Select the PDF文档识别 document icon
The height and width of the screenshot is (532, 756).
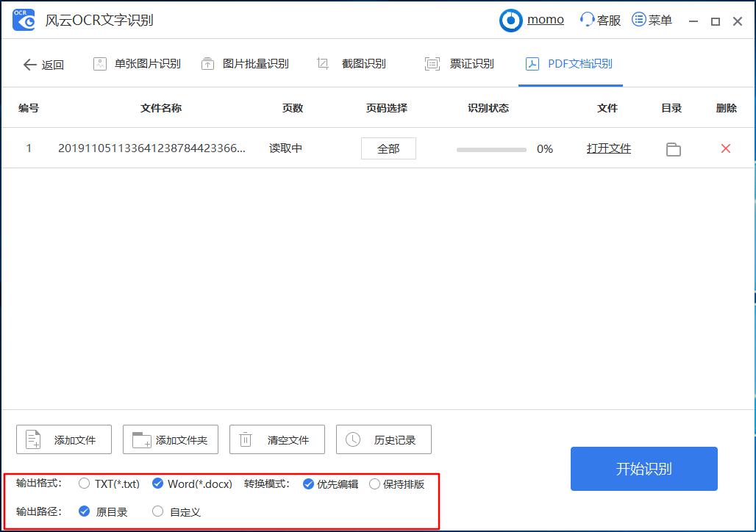pyautogui.click(x=532, y=64)
